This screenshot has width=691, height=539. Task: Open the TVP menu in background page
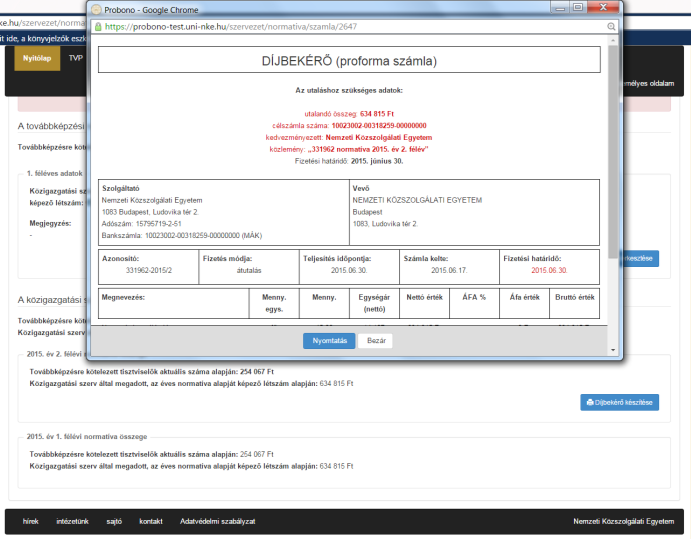pos(75,58)
